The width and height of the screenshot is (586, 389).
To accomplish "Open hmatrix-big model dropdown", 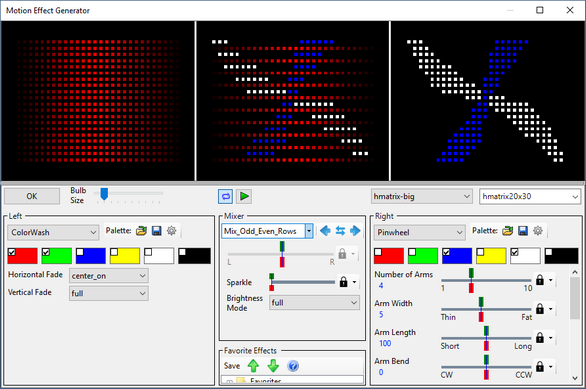I will pos(421,196).
